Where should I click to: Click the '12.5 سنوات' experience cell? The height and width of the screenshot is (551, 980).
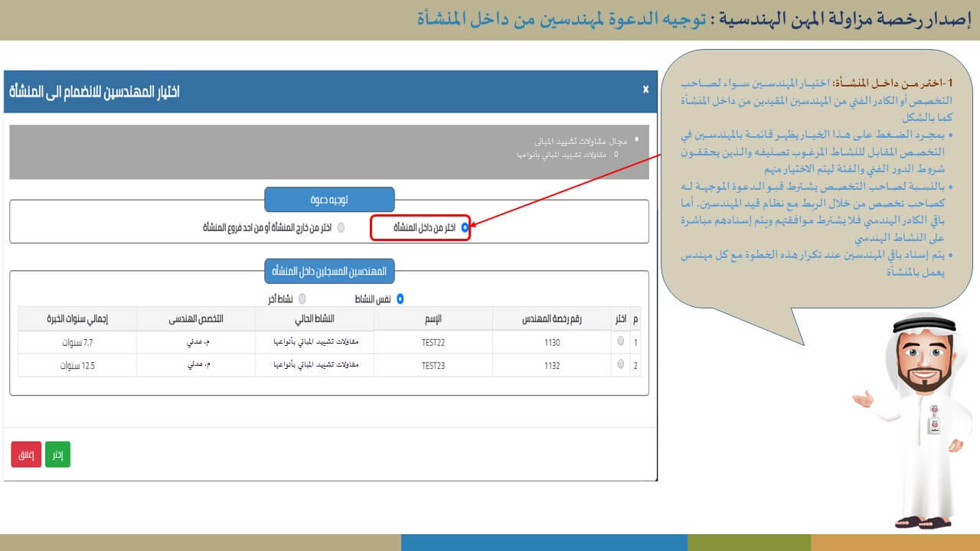pos(77,366)
